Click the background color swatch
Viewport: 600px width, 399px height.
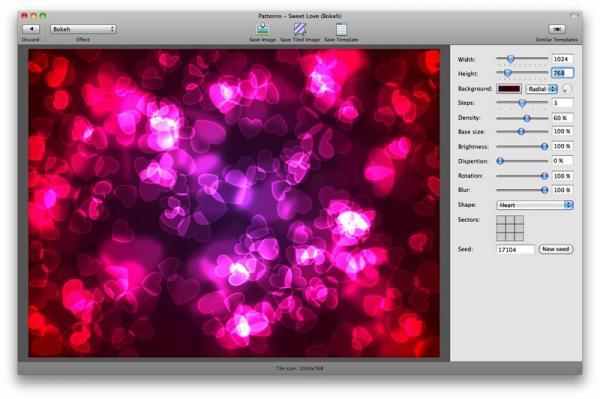point(509,89)
